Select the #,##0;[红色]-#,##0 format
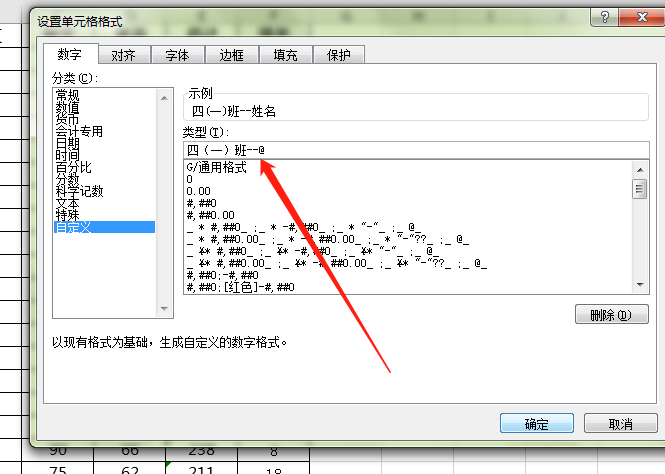665x474 pixels. (x=408, y=287)
